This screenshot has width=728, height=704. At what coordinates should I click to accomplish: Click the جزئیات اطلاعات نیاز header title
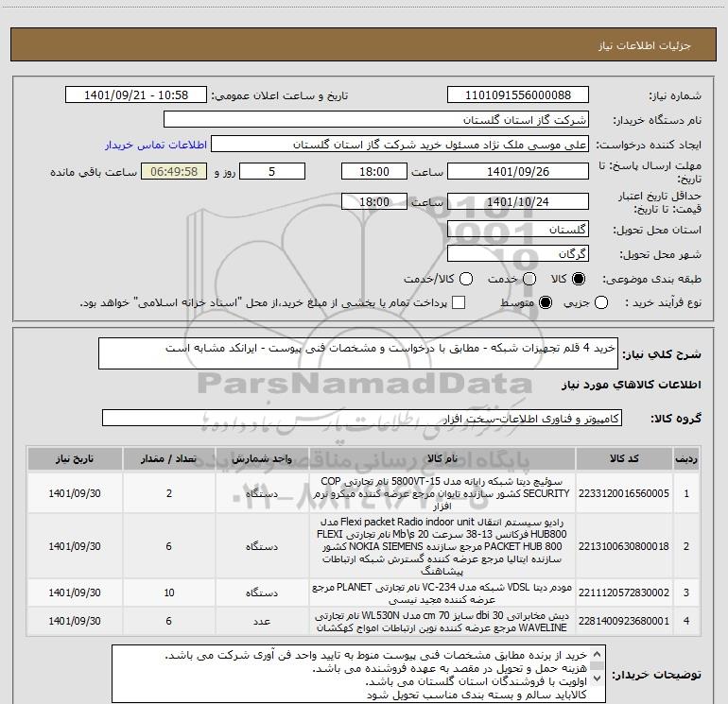(644, 45)
